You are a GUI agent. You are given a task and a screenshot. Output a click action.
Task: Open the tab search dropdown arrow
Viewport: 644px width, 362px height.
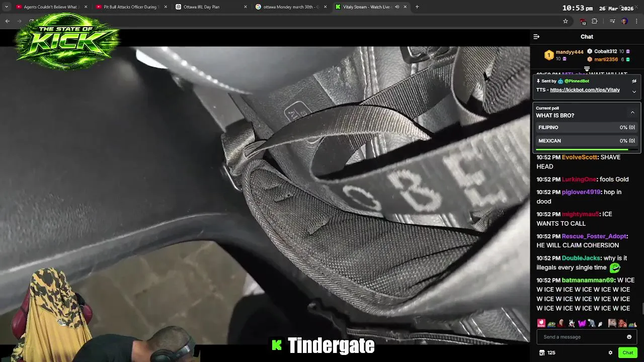(6, 7)
